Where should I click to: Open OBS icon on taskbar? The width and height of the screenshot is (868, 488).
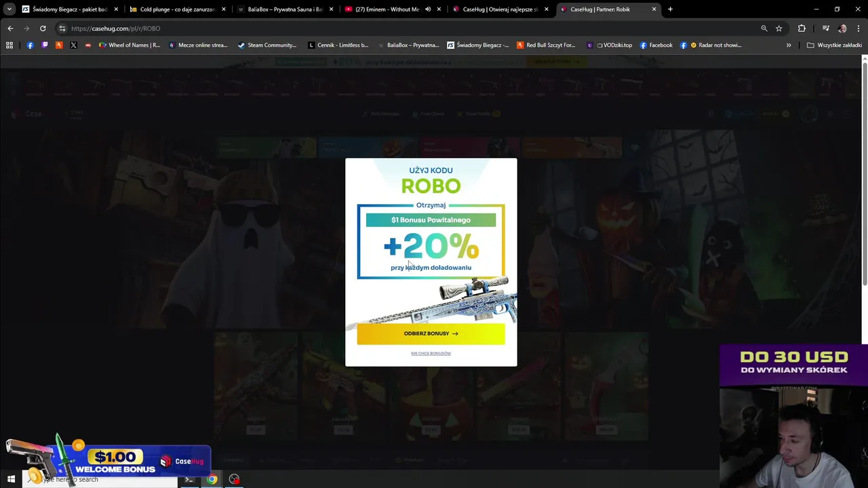coord(234,479)
